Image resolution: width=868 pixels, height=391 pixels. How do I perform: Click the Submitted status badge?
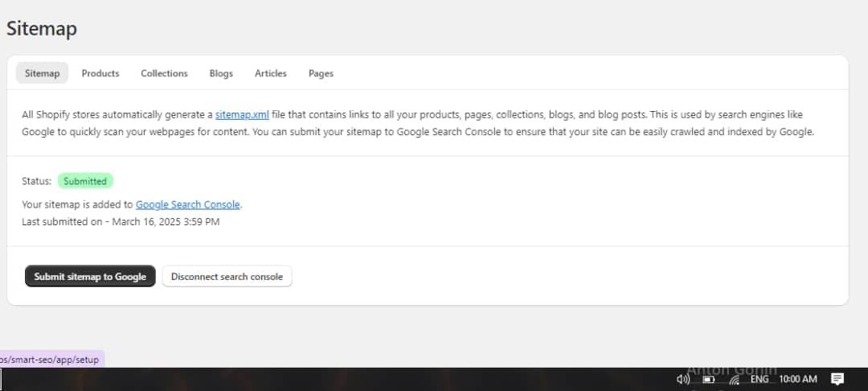pos(85,181)
